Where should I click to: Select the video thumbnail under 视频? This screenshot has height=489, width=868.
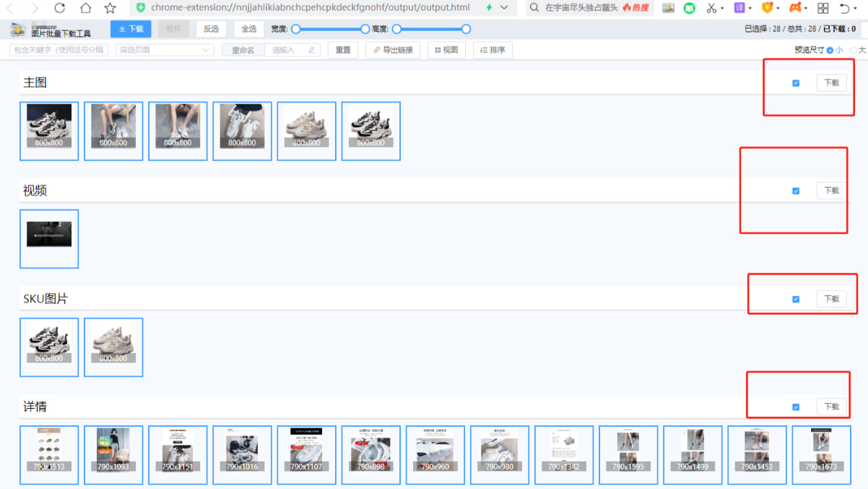tap(49, 239)
